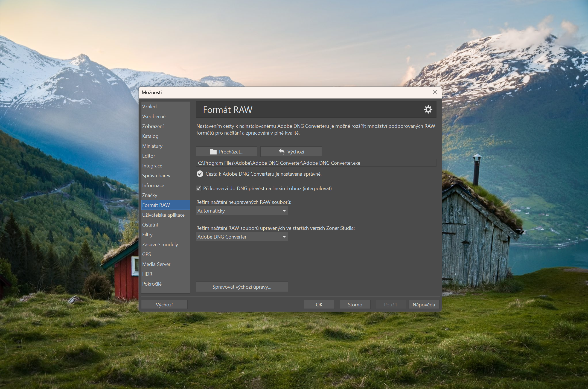Cancel with the Storno button
The height and width of the screenshot is (389, 588).
coord(355,304)
